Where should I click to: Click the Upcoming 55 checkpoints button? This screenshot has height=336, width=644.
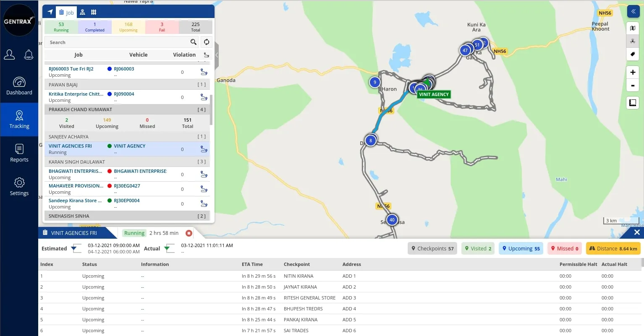pyautogui.click(x=521, y=249)
